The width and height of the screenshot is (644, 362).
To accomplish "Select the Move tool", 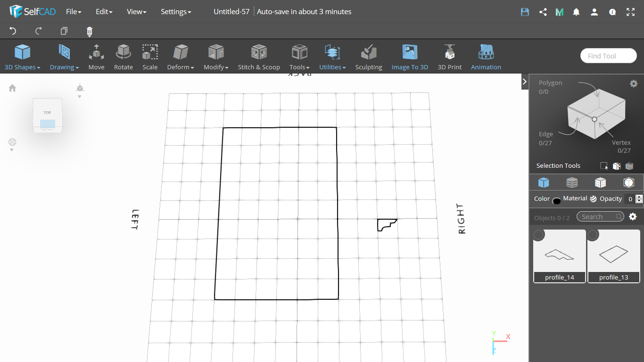I will point(96,57).
